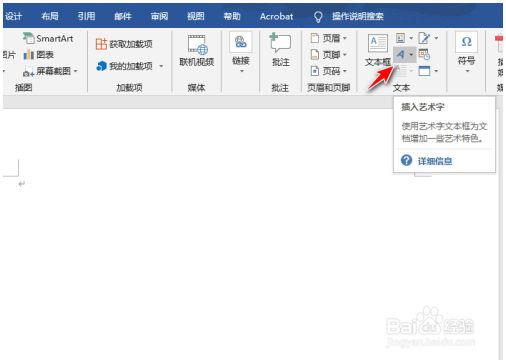Image resolution: width=506 pixels, height=363 pixels.
Task: Switch to the 邮件 tab
Action: coord(123,16)
